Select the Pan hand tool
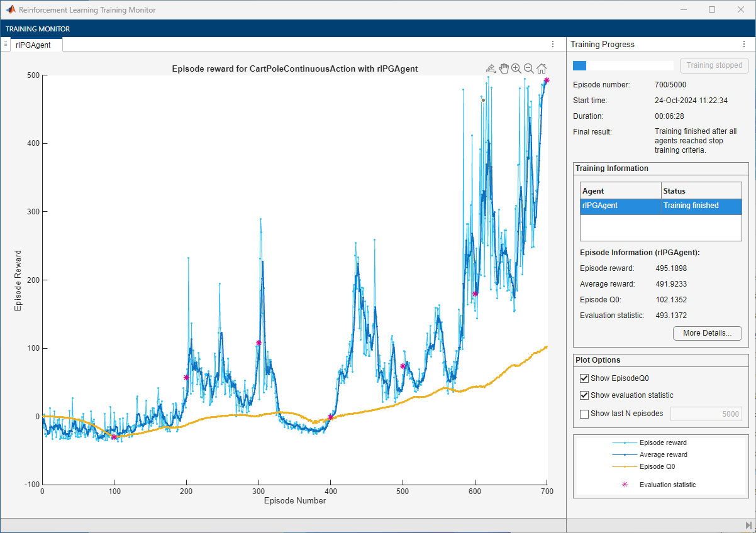Image resolution: width=756 pixels, height=533 pixels. click(504, 69)
